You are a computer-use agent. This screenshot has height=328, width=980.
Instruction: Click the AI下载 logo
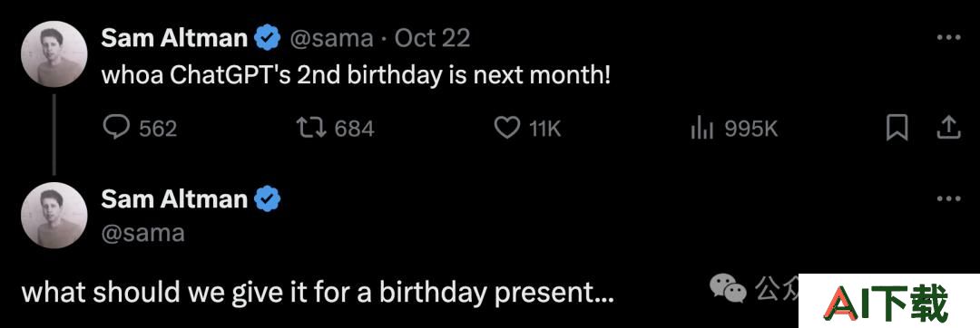pos(888,301)
